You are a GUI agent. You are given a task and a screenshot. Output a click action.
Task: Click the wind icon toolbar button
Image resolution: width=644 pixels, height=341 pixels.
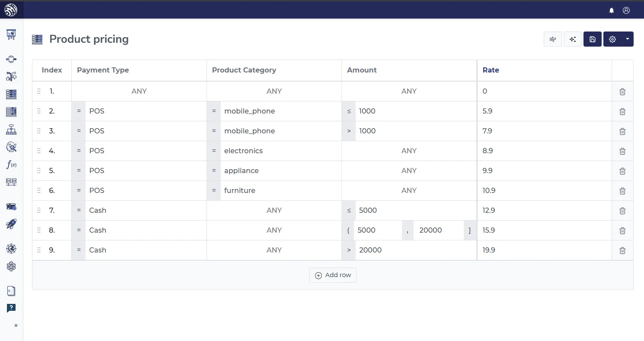click(552, 39)
